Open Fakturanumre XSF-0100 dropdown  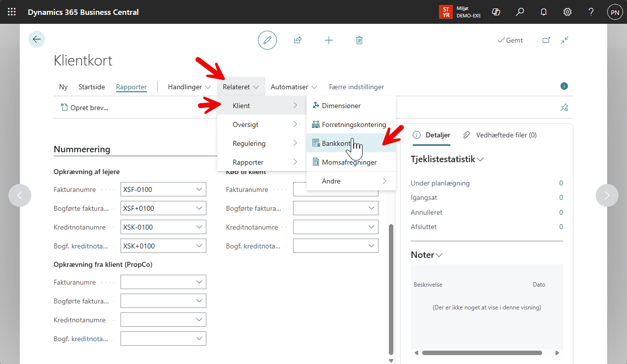coord(199,189)
